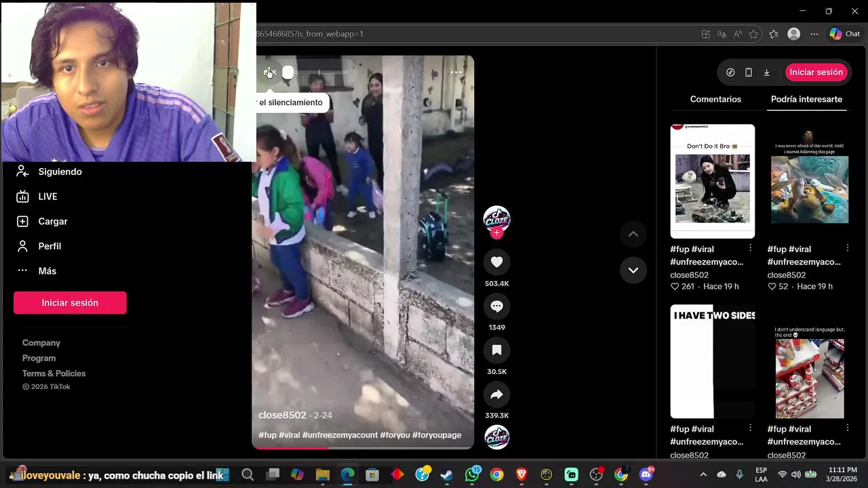This screenshot has width=868, height=488.
Task: Click the taskbar microphone icon
Action: coord(740,474)
